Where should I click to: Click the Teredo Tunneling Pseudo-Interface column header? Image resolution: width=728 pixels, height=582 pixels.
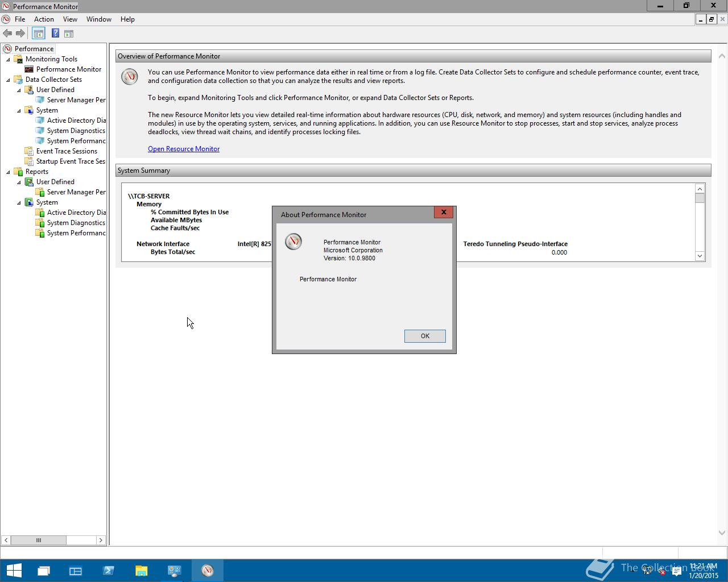[515, 244]
